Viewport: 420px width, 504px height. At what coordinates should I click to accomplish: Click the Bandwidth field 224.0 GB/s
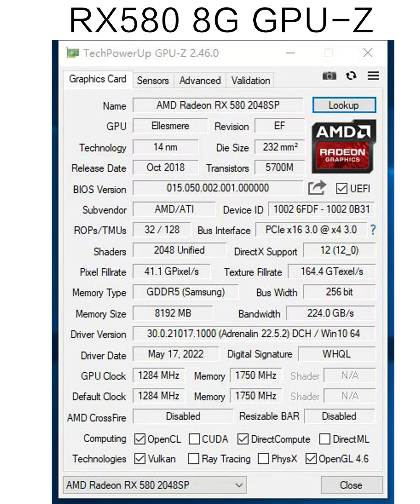(331, 313)
